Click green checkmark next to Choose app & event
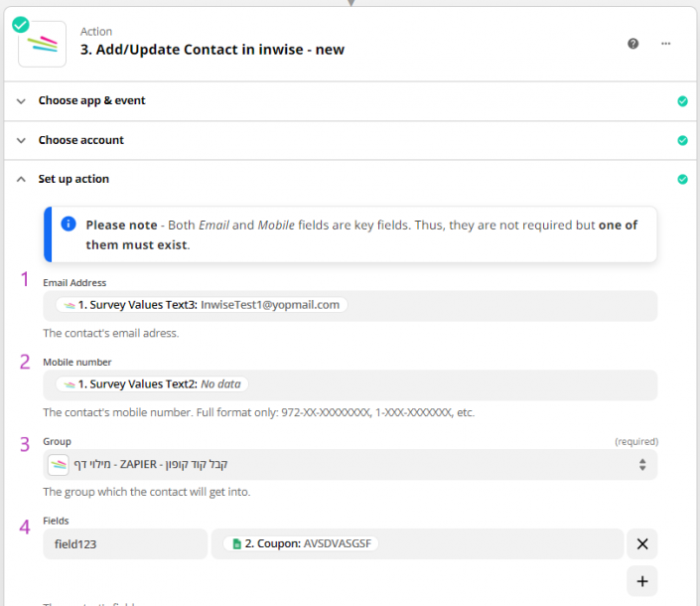Screen dimensions: 700x606 click(682, 101)
